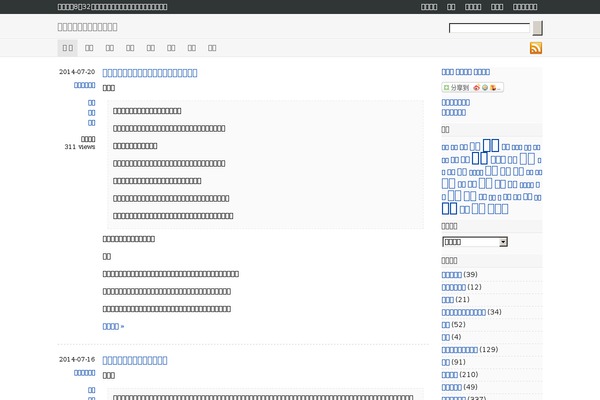The image size is (600, 400).
Task: Click the gray search submit button
Action: [538, 28]
